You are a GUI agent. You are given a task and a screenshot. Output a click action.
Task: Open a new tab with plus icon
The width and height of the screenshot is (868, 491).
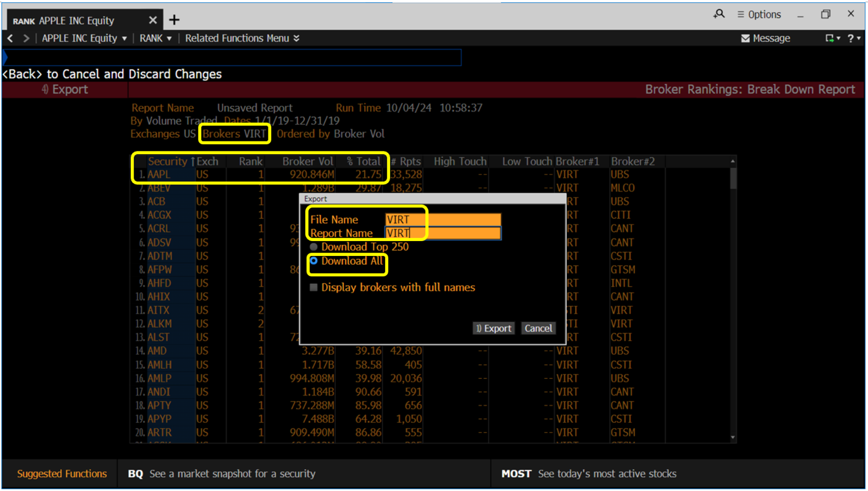174,20
